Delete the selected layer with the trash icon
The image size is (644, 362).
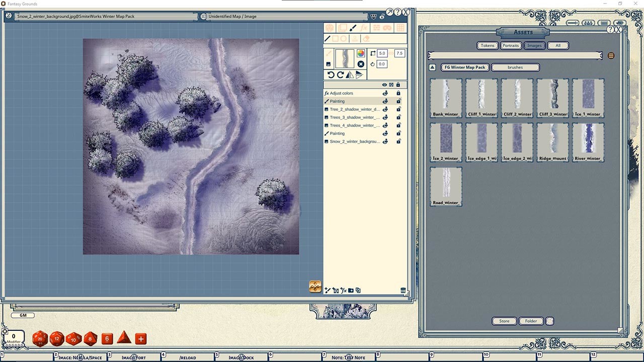point(403,290)
